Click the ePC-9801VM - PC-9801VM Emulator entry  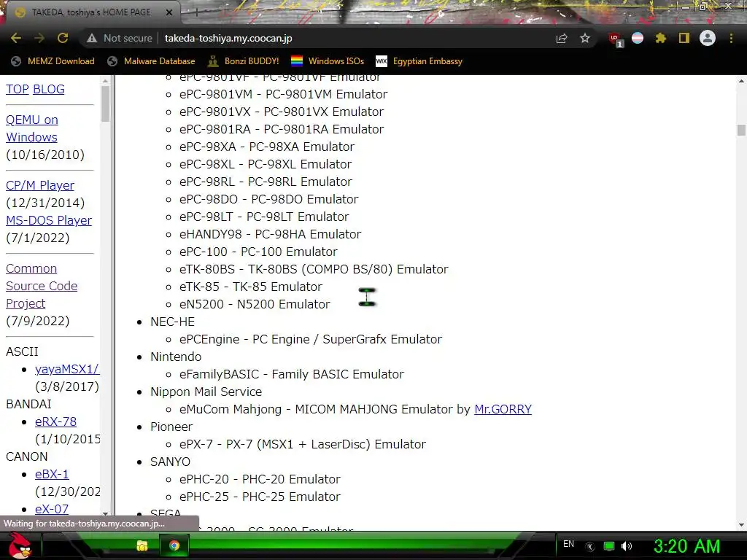pos(284,94)
